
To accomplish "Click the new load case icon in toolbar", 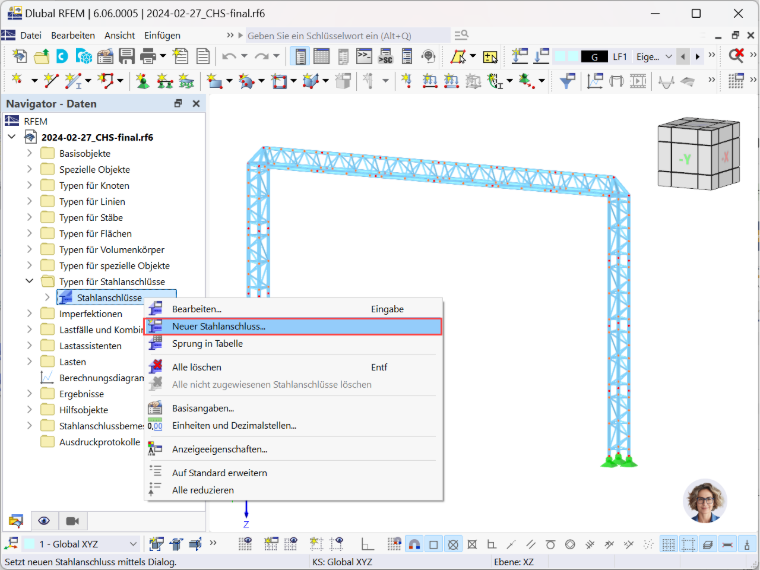I will pos(519,57).
